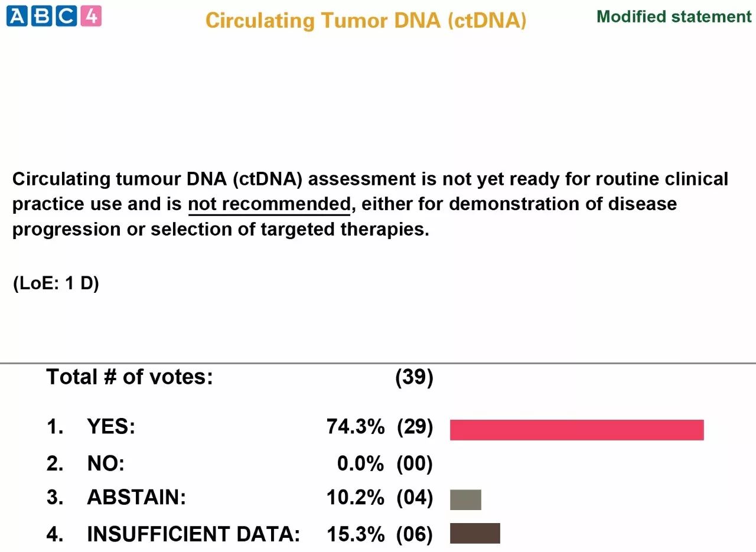Screen dimensions: 756x552
Task: Click the "0.0%" NO percentage
Action: point(360,464)
